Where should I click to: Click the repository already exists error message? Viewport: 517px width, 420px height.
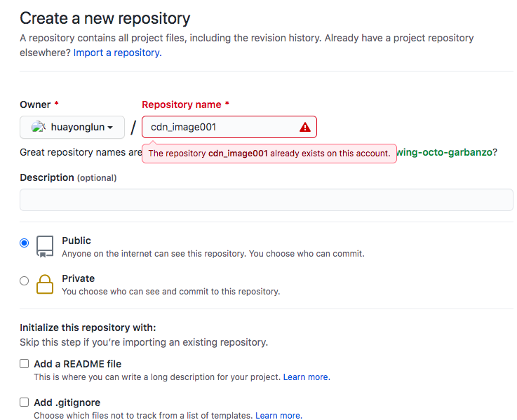pyautogui.click(x=269, y=154)
